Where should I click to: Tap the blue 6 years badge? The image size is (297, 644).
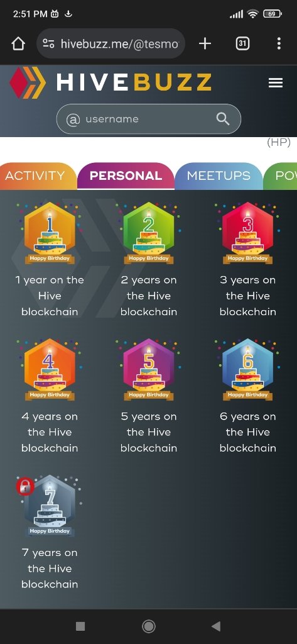pos(247,370)
